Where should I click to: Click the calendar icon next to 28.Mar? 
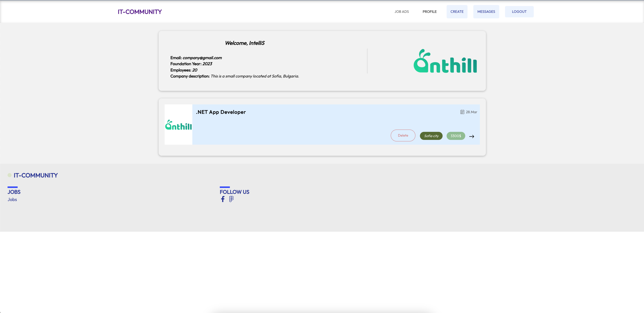click(462, 112)
